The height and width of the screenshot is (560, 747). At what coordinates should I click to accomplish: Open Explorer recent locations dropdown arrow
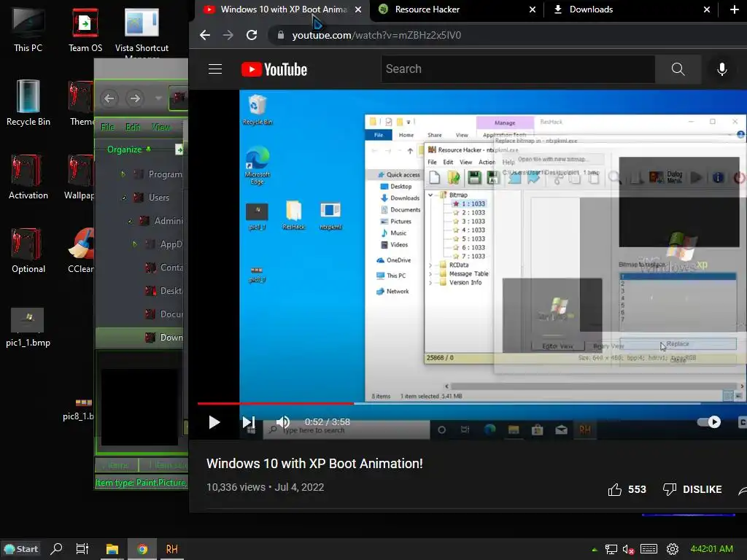(158, 98)
